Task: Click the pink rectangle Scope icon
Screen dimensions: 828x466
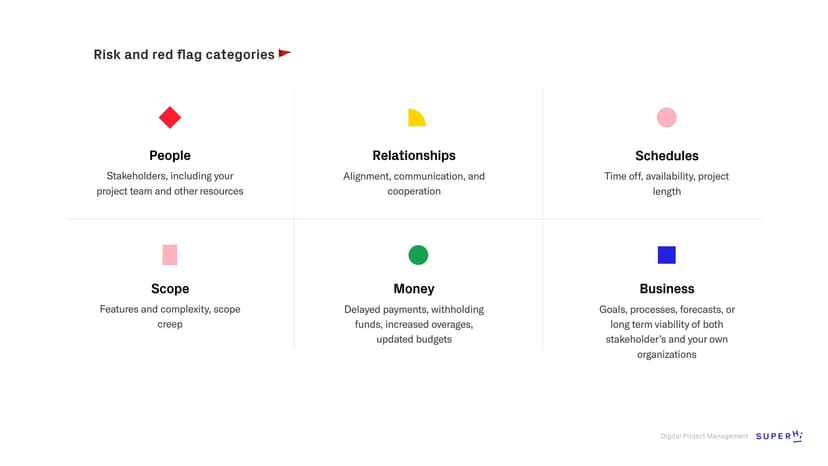Action: pyautogui.click(x=170, y=255)
